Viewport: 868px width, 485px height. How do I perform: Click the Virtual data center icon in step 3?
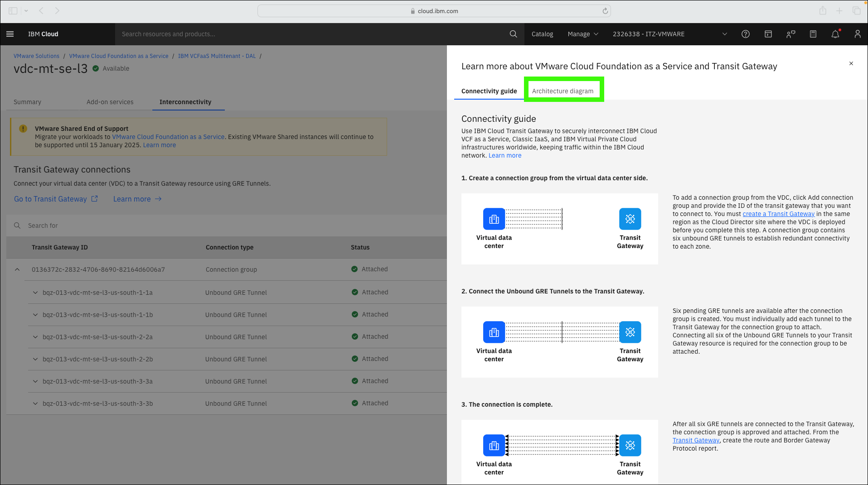coord(494,446)
